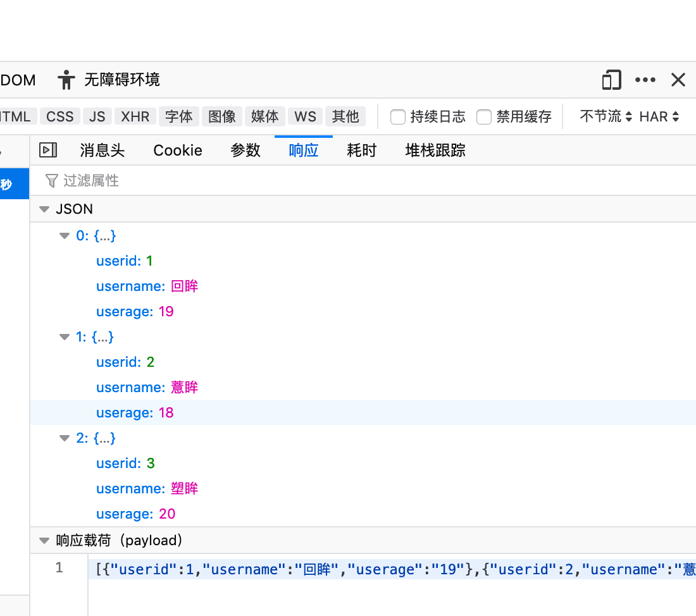Image resolution: width=696 pixels, height=616 pixels.
Task: Open the three-dot devtools options menu
Action: 645,80
